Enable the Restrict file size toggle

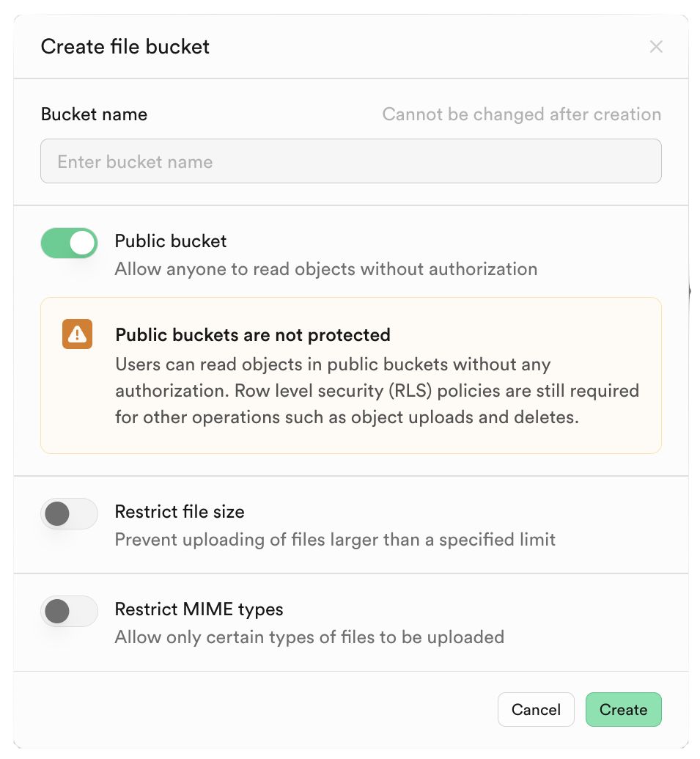click(x=69, y=513)
